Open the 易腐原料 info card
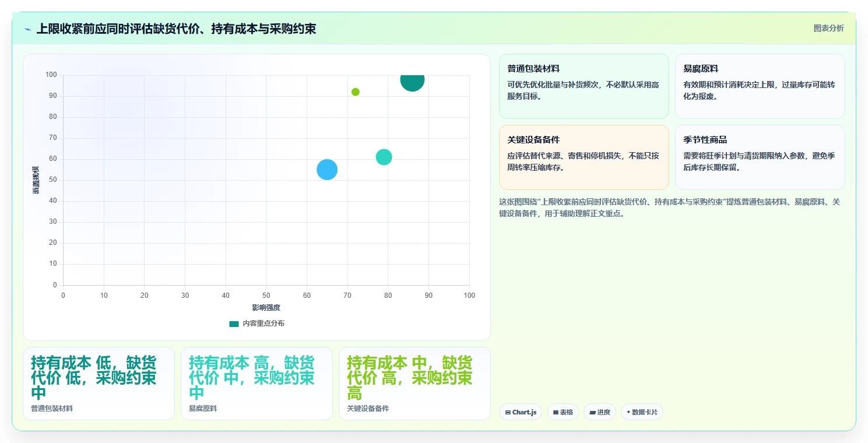Screen dimensions: 868x443 (x=760, y=86)
